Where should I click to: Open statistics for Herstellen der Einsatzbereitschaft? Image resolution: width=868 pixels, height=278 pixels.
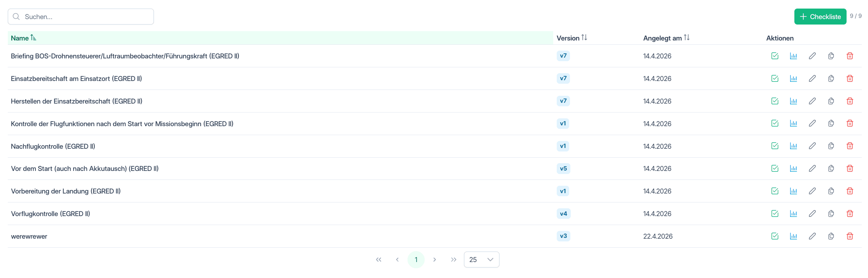coord(793,101)
